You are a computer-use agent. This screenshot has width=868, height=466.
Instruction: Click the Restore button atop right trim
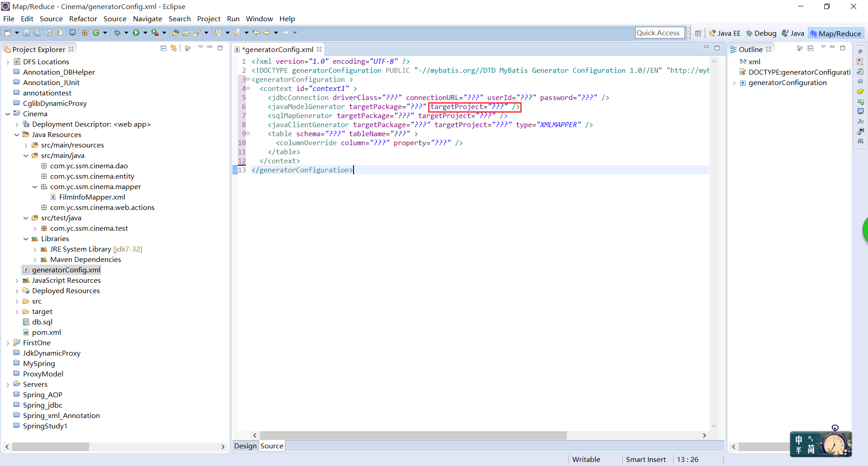tap(860, 52)
